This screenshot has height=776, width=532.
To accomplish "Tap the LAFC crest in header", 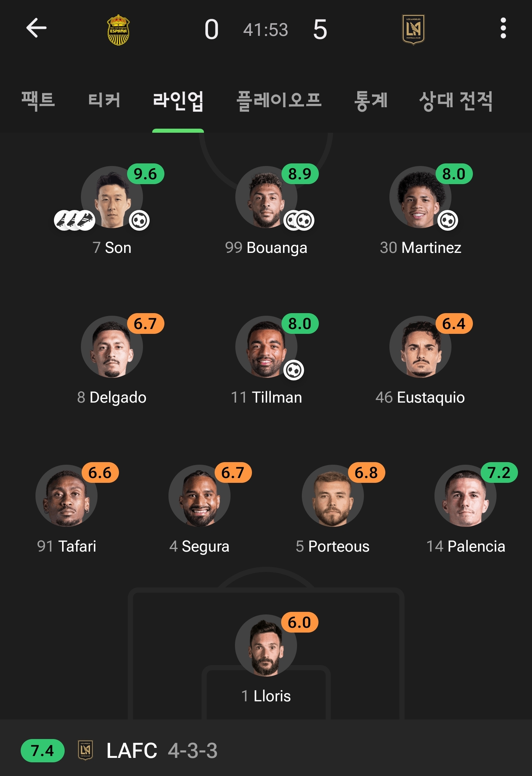I will pos(413,30).
